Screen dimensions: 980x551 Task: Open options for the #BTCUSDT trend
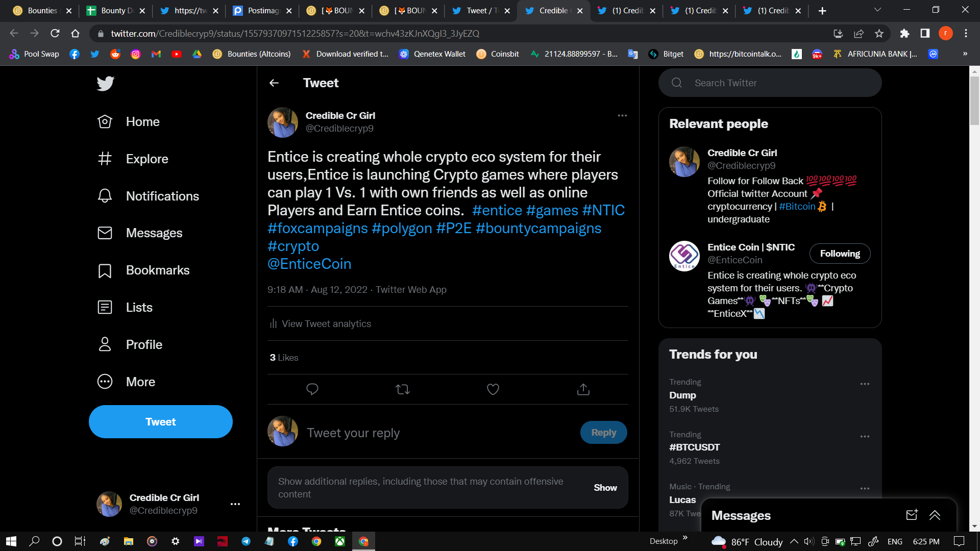[865, 437]
